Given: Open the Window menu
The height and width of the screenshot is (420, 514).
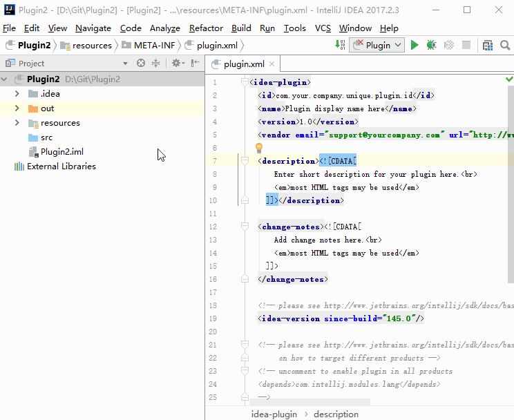Looking at the screenshot, I should 355,28.
